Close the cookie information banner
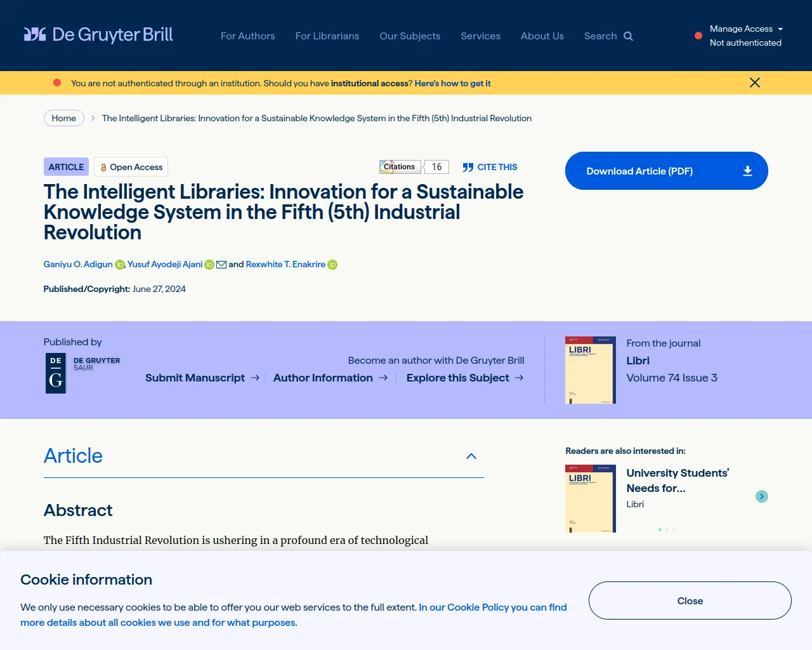 pos(690,600)
